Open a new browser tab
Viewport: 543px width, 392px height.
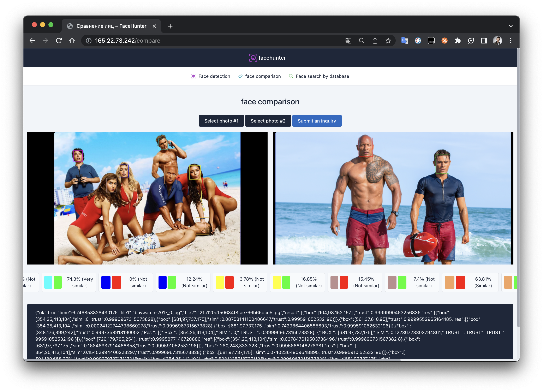click(170, 26)
